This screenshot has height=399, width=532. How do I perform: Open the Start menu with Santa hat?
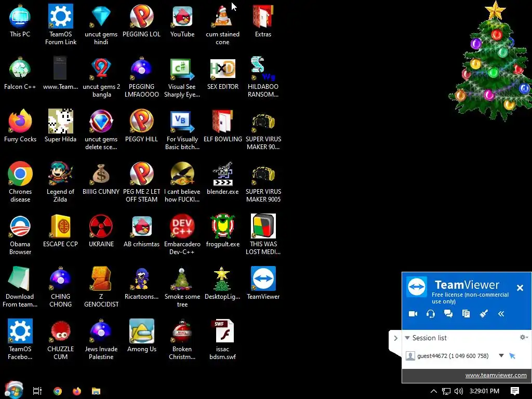tap(14, 390)
